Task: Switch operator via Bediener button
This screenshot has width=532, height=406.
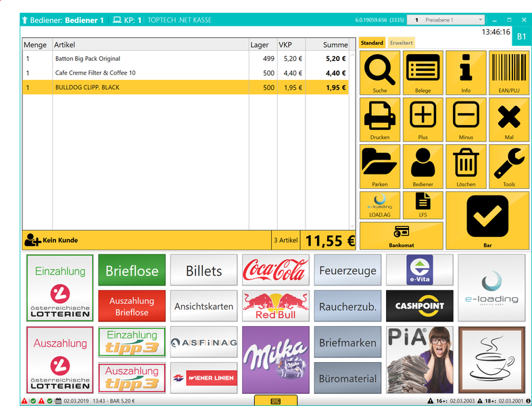Action: 422,166
